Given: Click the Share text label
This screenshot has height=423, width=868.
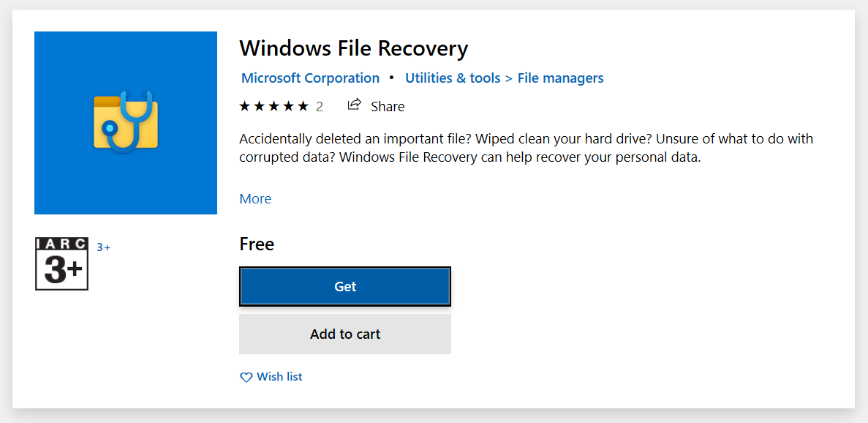Looking at the screenshot, I should [x=387, y=105].
